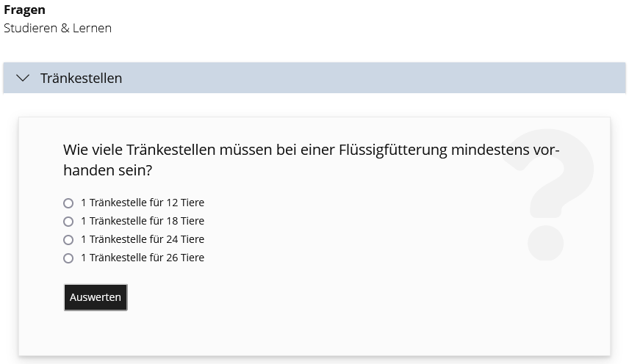This screenshot has width=629, height=364.
Task: Click the Fragen heading
Action: point(24,10)
